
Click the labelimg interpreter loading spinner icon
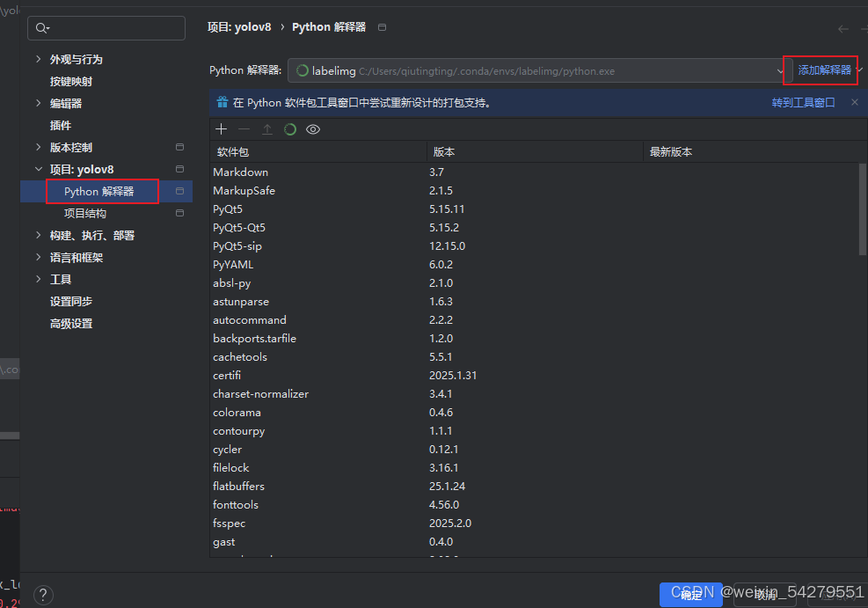pyautogui.click(x=303, y=70)
